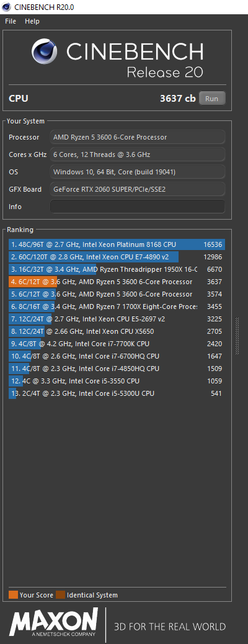Select the Threadripper 1950X ranking row
Screen dimensions: 248x644
coord(117,269)
